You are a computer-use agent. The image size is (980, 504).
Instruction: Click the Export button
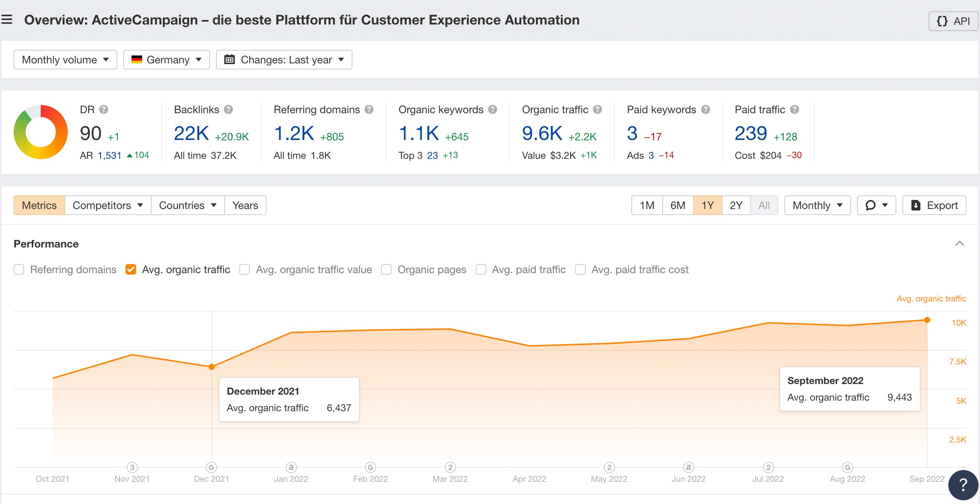pos(934,205)
